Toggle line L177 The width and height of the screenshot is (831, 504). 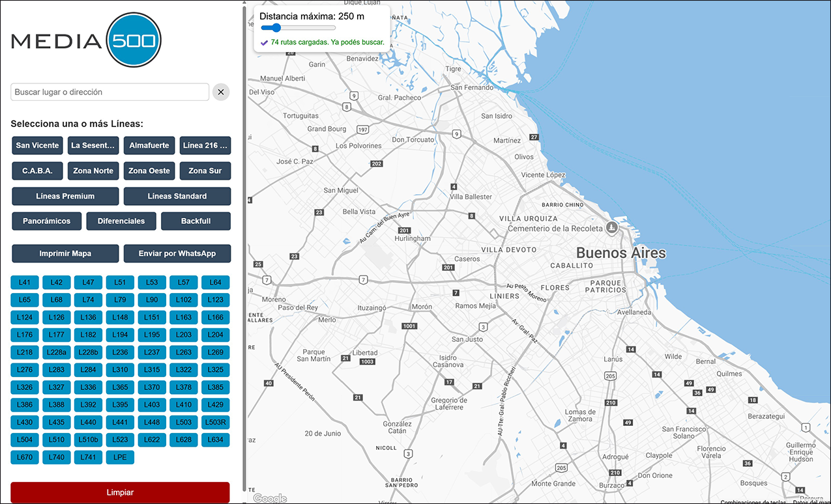(x=57, y=335)
